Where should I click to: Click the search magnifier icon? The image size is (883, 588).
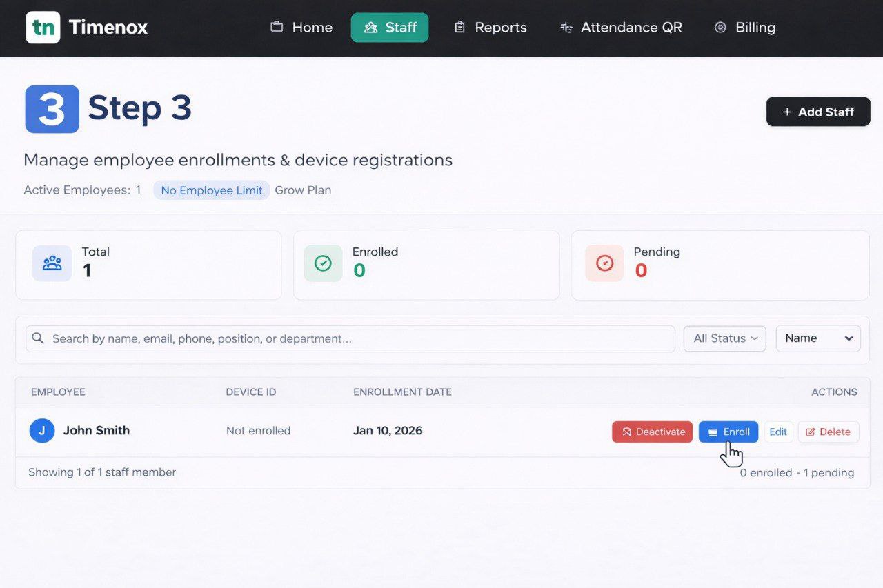click(x=39, y=338)
